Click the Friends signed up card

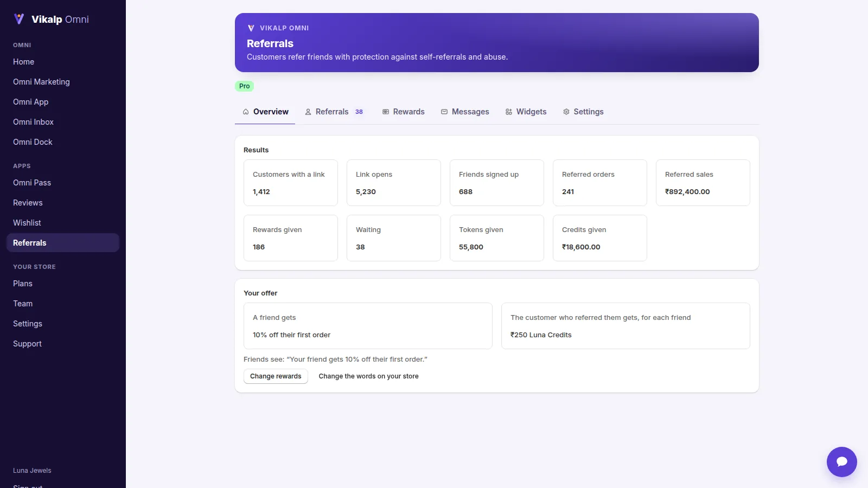pyautogui.click(x=497, y=183)
